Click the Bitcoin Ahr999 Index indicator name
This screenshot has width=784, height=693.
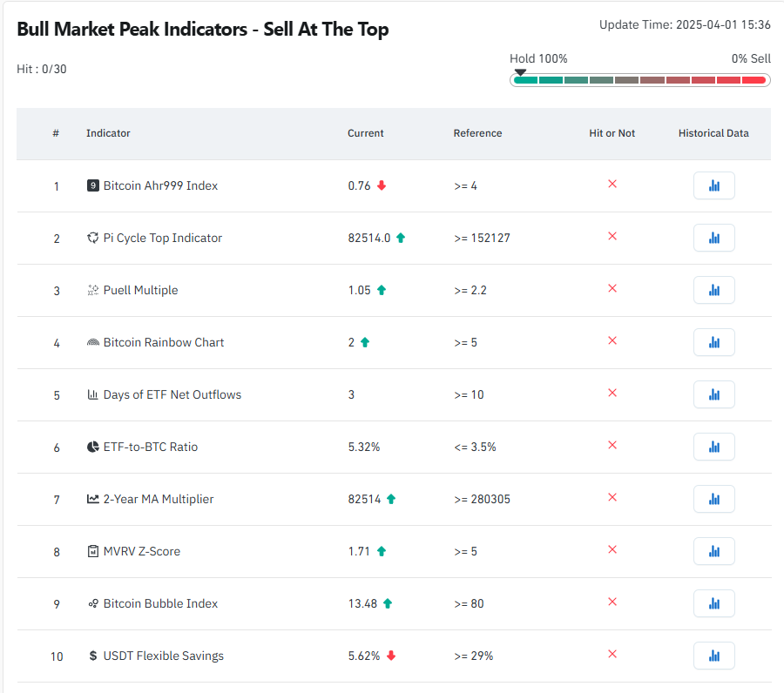tap(160, 185)
